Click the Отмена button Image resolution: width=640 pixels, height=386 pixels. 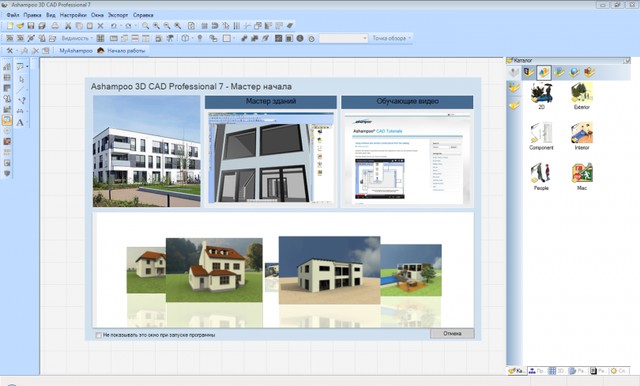pos(452,333)
